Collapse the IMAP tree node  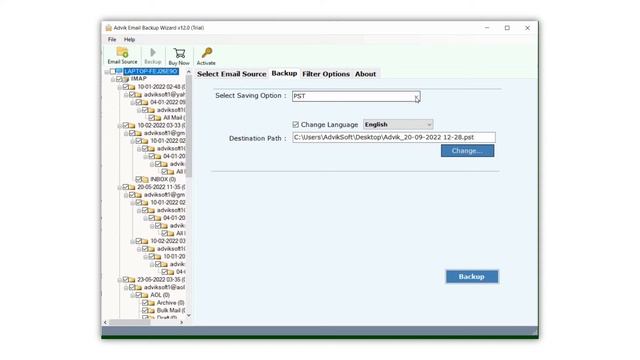[x=113, y=79]
